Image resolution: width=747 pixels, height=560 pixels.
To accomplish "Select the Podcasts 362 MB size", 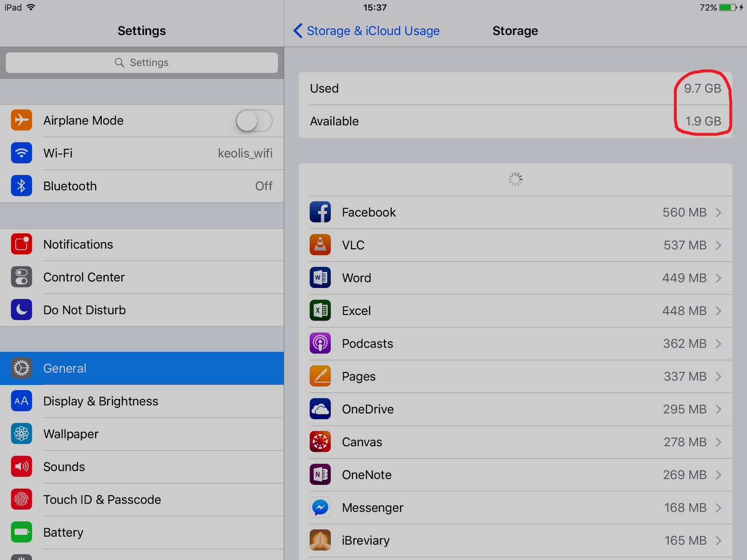I will tap(685, 343).
